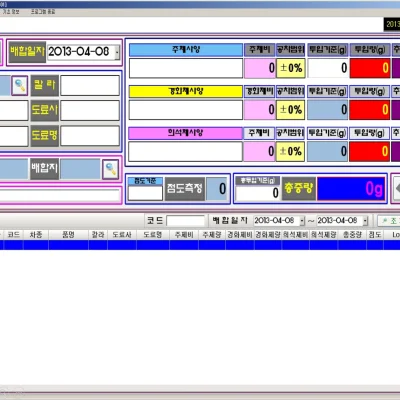
Task: Open the start date dropdown in search bar
Action: click(x=302, y=221)
